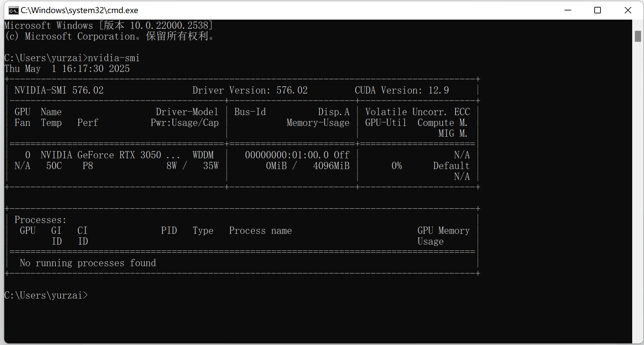Click the 0% GPU utilization value
This screenshot has width=644, height=345.
point(397,166)
